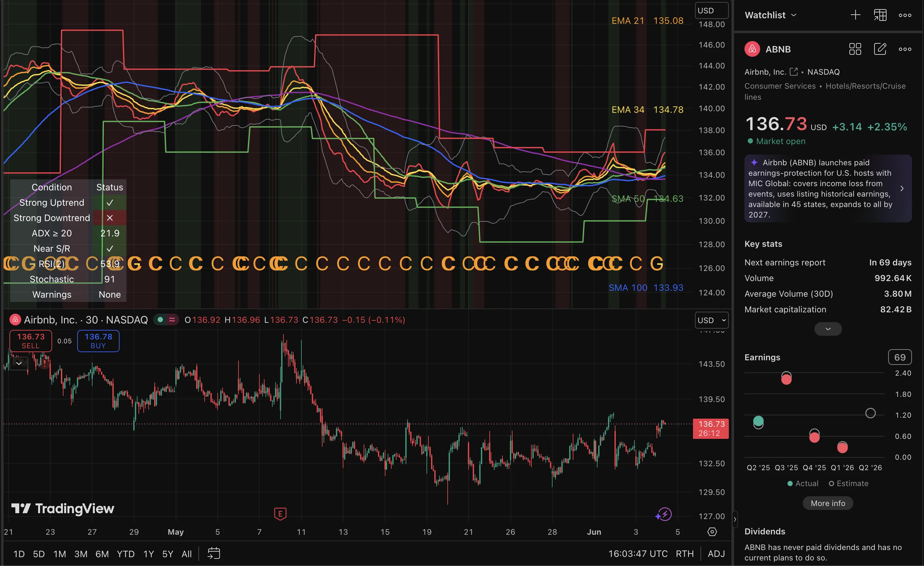Screen dimensions: 924x566
Task: Open the Watchlist more options menu
Action: [x=905, y=15]
